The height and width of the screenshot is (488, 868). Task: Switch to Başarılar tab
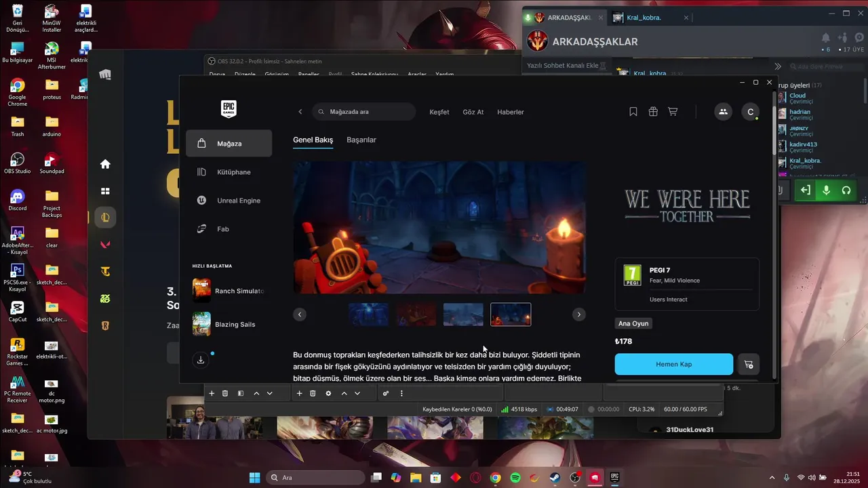pos(361,140)
